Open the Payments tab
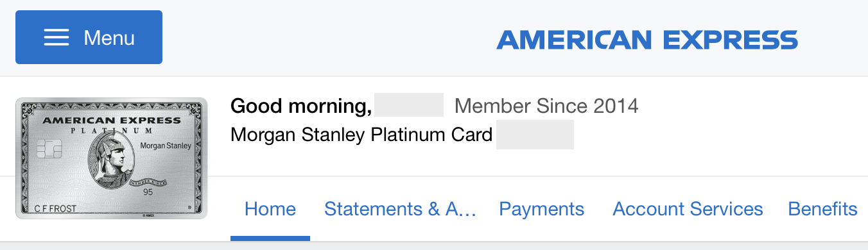This screenshot has width=868, height=250. click(542, 209)
